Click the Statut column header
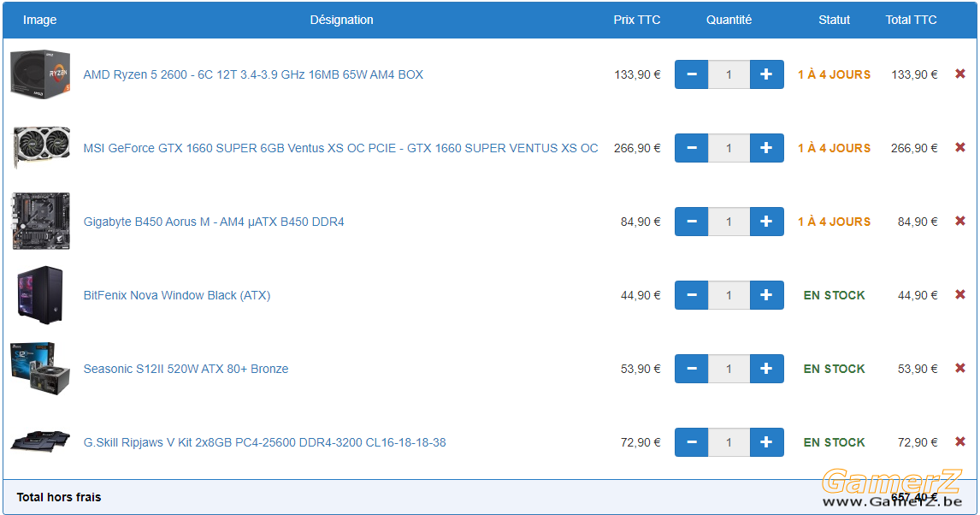Screen dimensions: 980x515 coord(835,20)
